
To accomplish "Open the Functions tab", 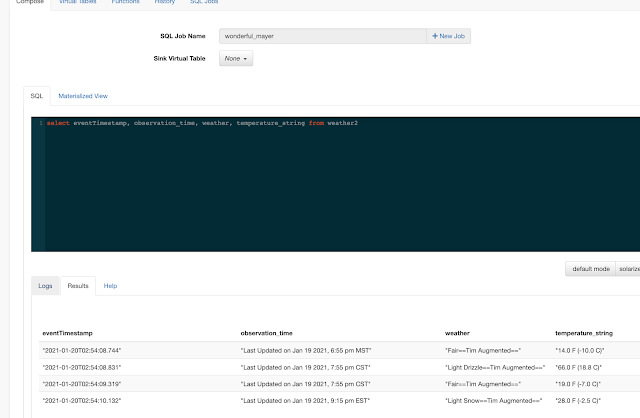I will pyautogui.click(x=126, y=3).
